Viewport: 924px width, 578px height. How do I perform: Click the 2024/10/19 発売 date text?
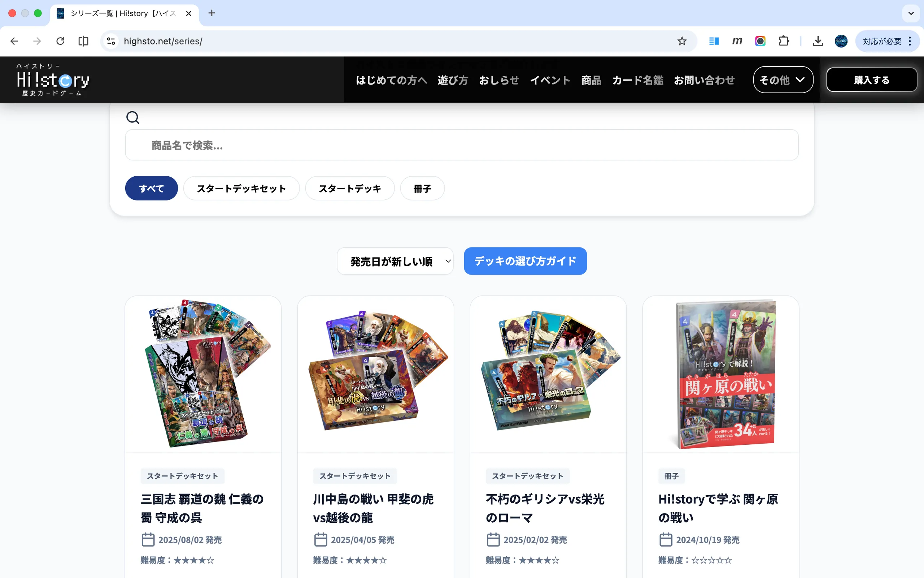coord(707,540)
